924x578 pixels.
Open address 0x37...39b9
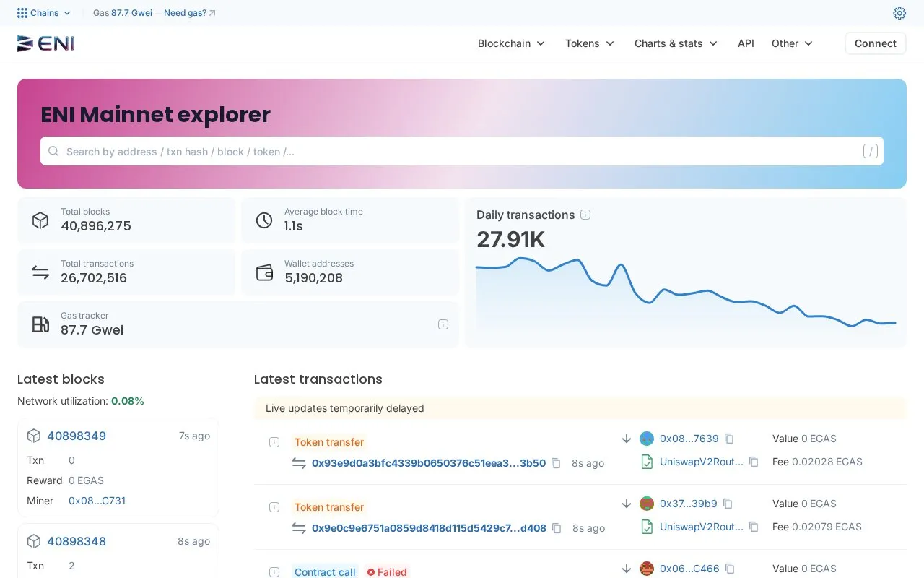[689, 504]
